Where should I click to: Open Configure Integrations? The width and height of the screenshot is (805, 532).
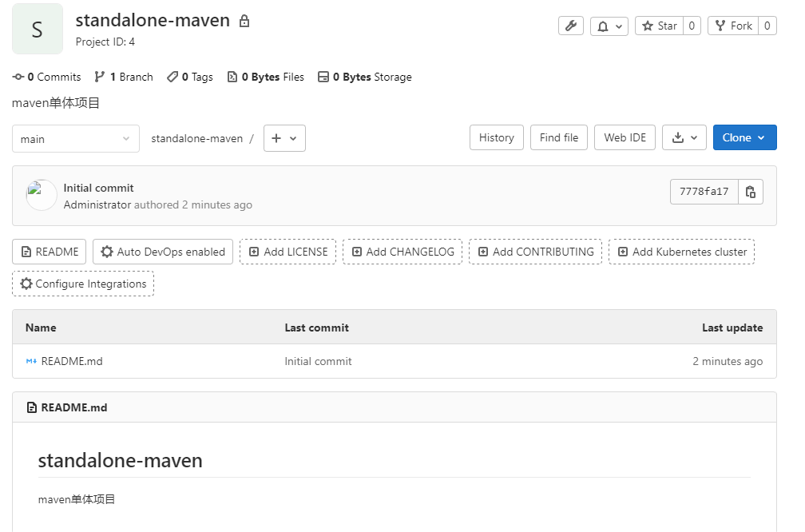83,284
